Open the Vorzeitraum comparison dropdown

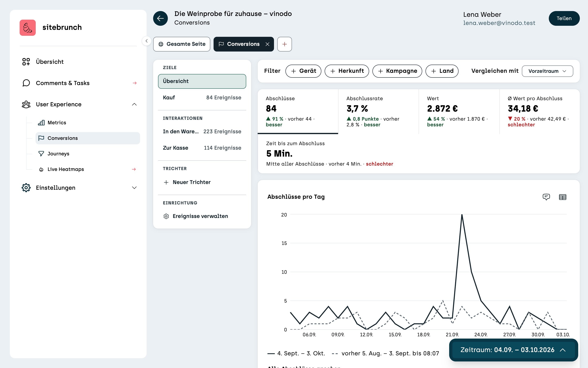coord(547,71)
